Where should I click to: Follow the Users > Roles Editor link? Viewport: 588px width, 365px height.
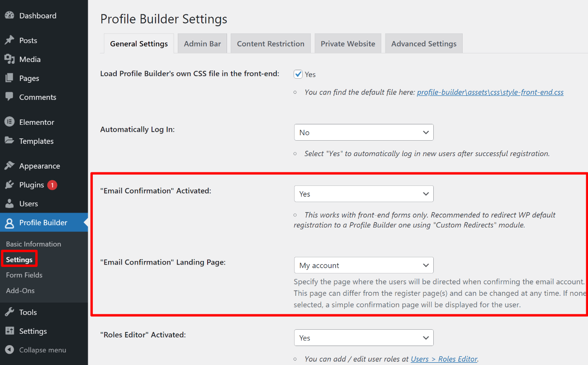point(444,359)
